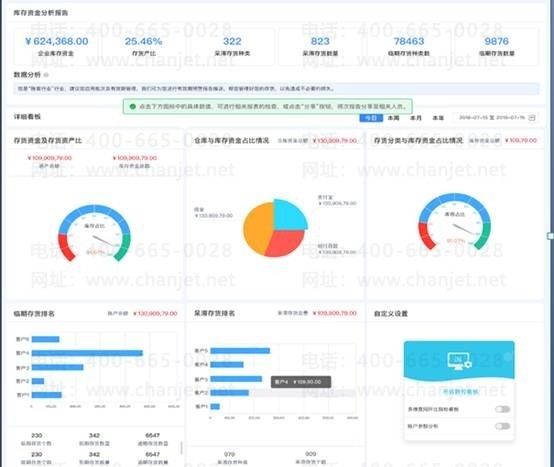The height and width of the screenshot is (467, 554).
Task: Click the needle of the right 库存占比 gauge
Action: [463, 229]
